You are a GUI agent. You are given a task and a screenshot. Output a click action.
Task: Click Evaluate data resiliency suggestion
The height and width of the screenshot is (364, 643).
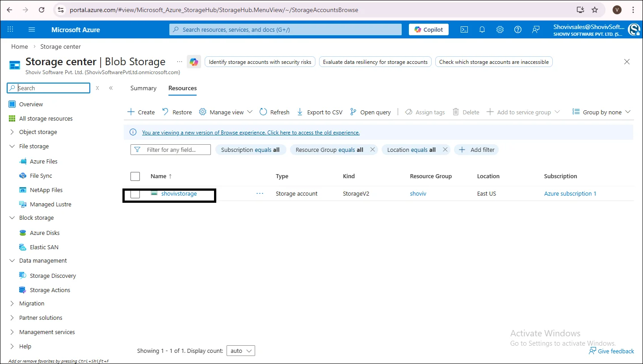375,62
